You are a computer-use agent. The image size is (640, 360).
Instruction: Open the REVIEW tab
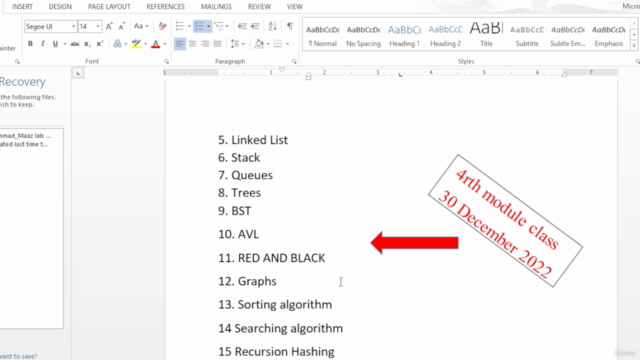pyautogui.click(x=259, y=7)
